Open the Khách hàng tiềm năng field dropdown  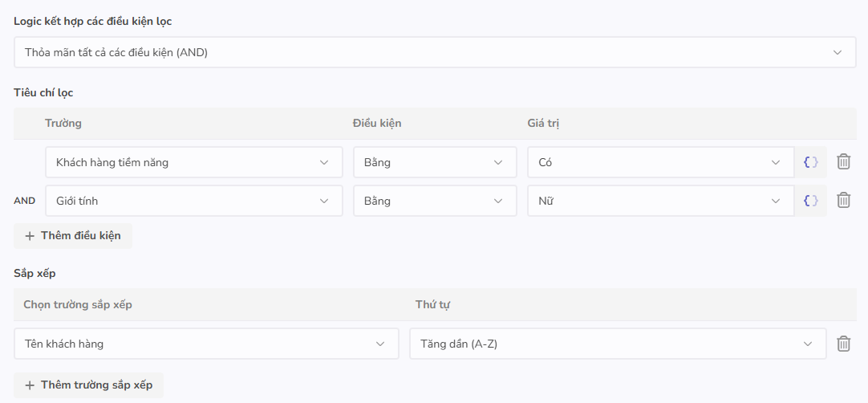193,162
